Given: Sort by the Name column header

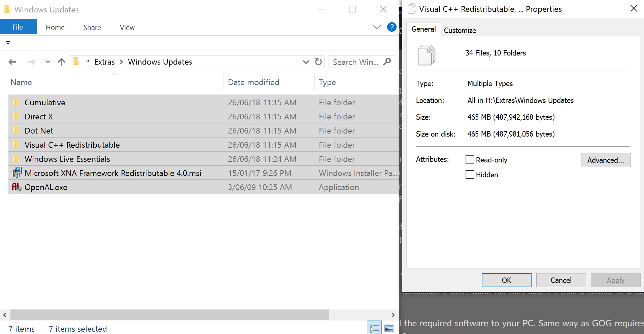Looking at the screenshot, I should [x=21, y=82].
